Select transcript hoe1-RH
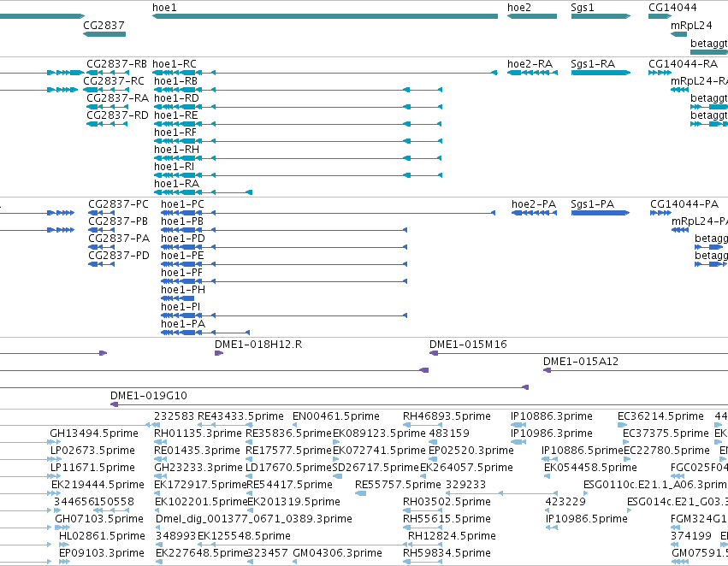 pos(176,150)
